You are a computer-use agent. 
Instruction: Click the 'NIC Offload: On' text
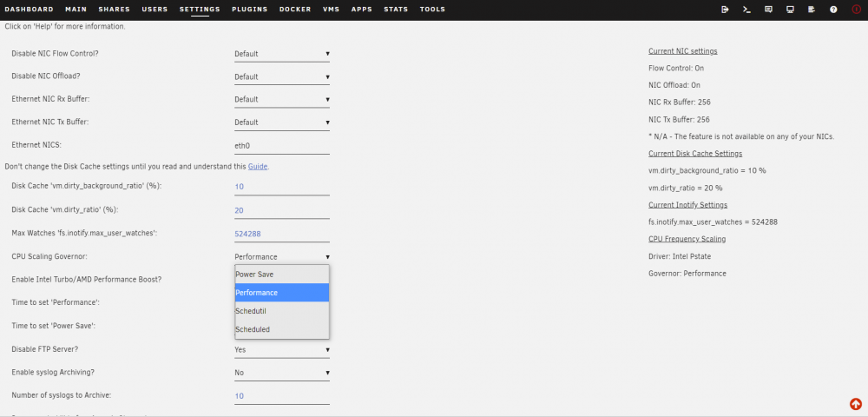tap(674, 85)
